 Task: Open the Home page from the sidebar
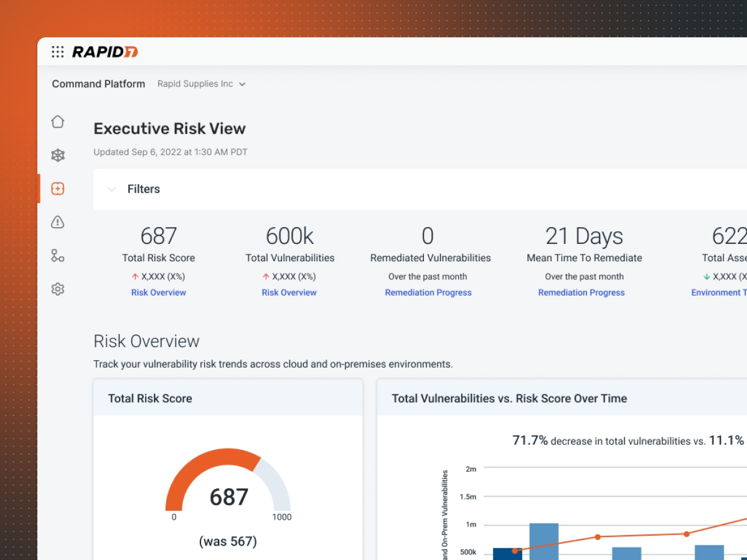tap(57, 122)
